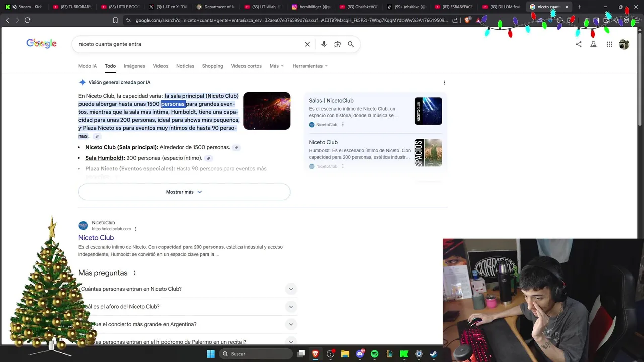644x362 pixels.
Task: Open the Niceto Club Humboldt source card
Action: pyautogui.click(x=375, y=153)
